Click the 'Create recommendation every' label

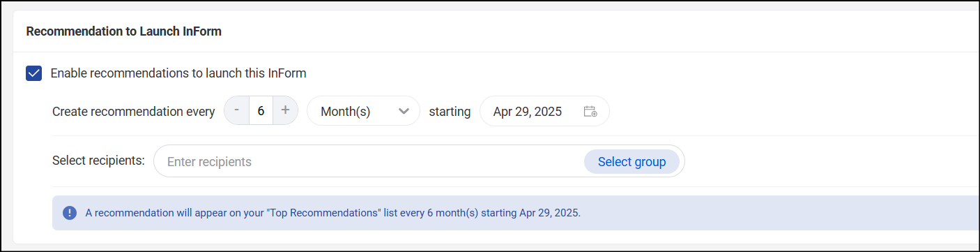(134, 111)
